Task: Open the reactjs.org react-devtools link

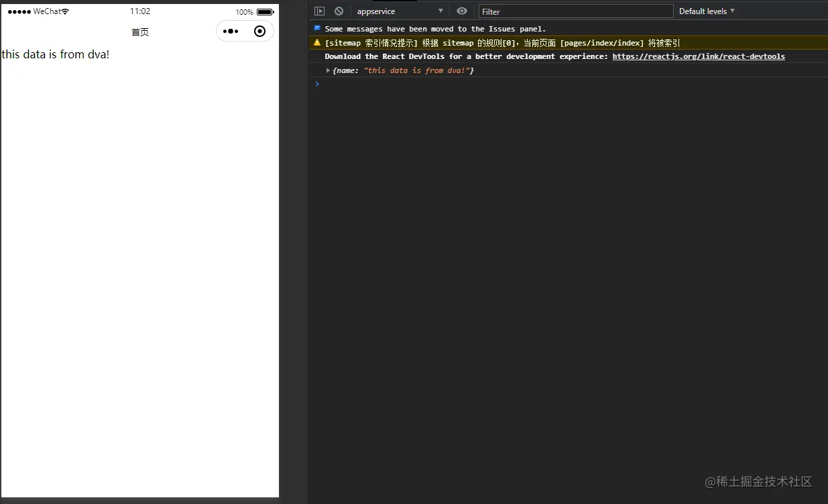Action: coord(699,56)
